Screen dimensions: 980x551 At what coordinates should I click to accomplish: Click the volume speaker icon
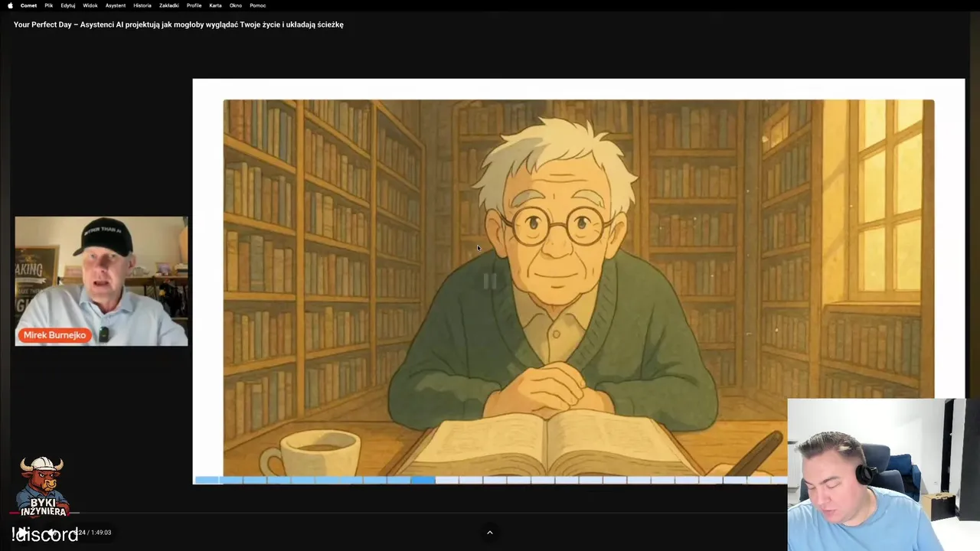[x=52, y=532]
